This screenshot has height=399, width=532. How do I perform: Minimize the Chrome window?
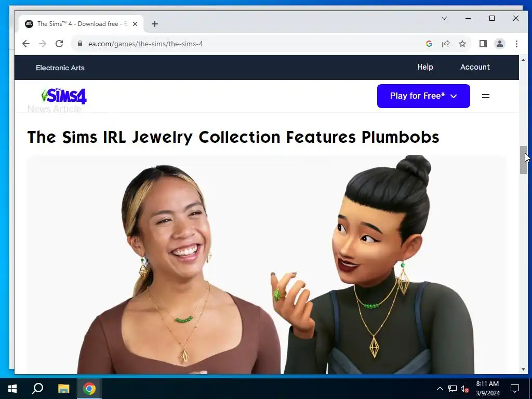click(x=468, y=18)
